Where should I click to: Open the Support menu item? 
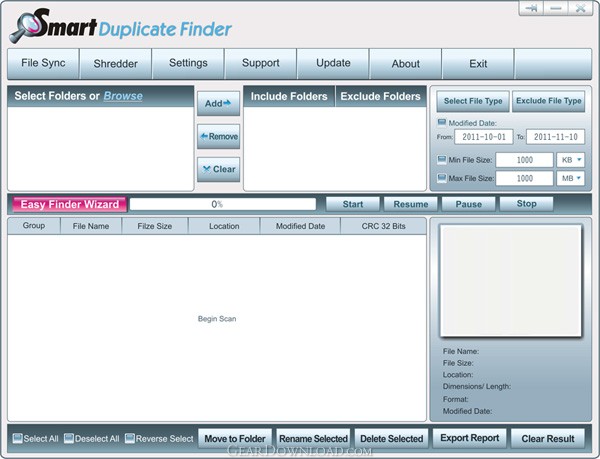point(261,63)
